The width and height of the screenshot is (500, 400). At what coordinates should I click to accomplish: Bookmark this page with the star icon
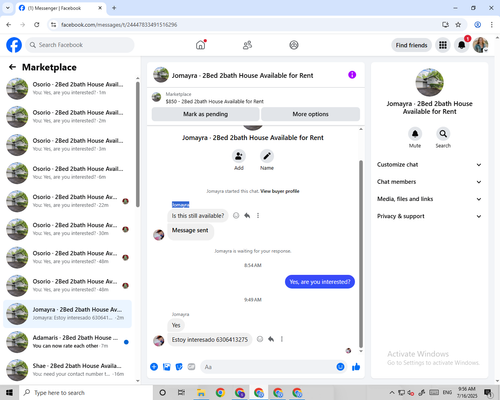(458, 25)
